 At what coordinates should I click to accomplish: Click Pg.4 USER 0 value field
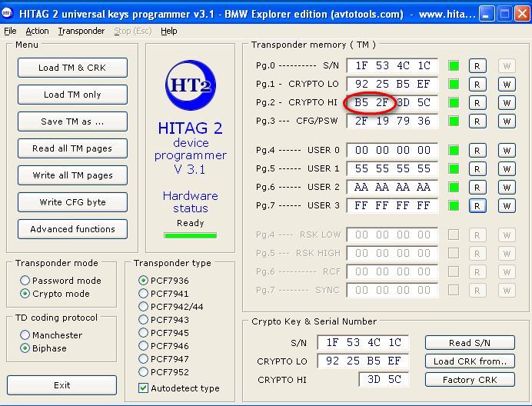click(392, 150)
